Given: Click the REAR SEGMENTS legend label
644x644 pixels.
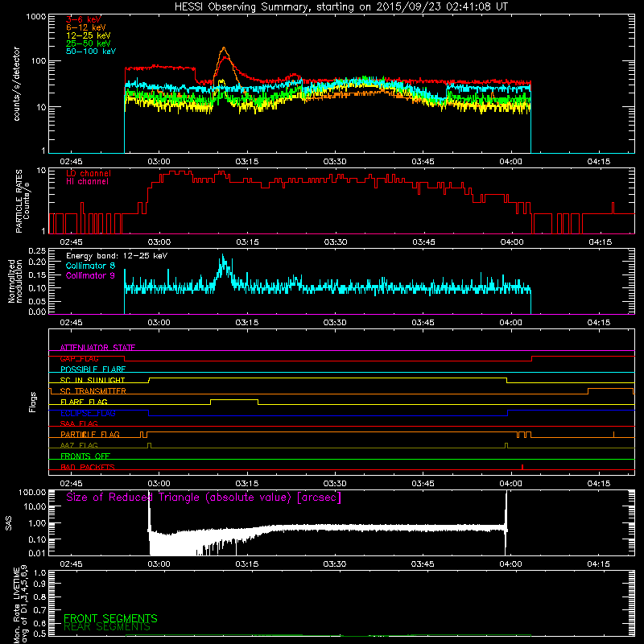Looking at the screenshot, I should pyautogui.click(x=107, y=627).
